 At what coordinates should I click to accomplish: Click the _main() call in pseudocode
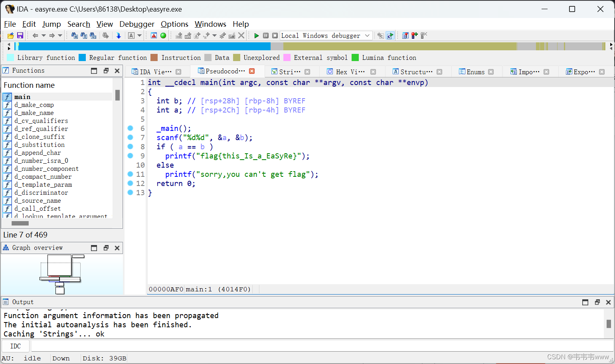(174, 128)
